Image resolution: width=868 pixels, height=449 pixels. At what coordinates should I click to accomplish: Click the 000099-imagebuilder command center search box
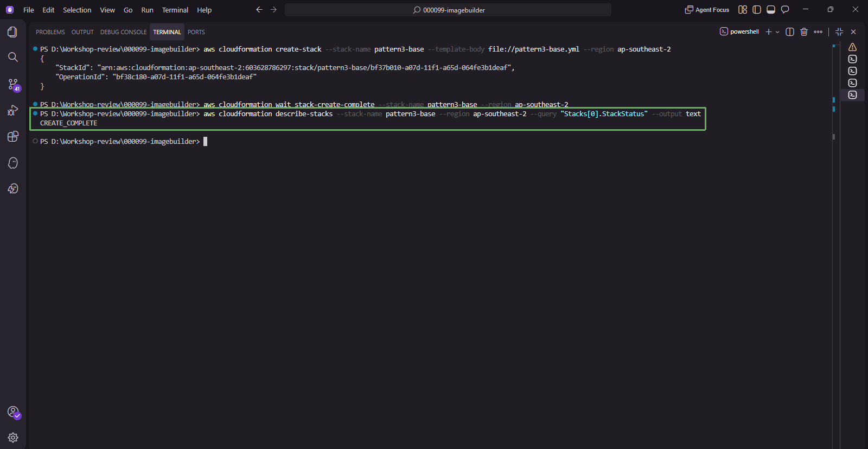[x=448, y=10]
